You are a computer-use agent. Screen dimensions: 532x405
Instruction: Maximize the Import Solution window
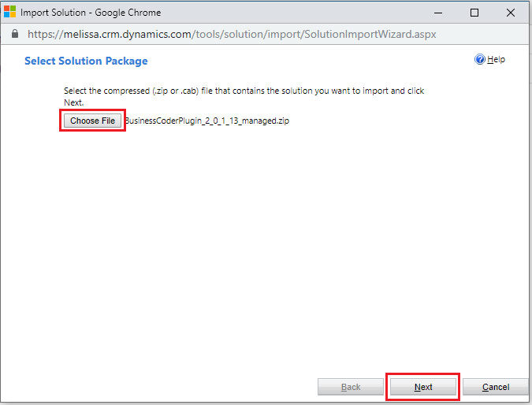click(474, 13)
